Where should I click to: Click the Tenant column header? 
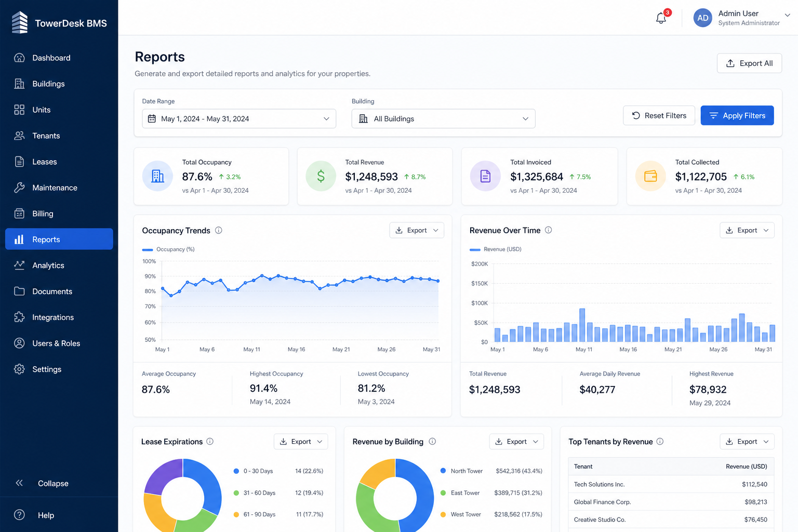pos(583,467)
